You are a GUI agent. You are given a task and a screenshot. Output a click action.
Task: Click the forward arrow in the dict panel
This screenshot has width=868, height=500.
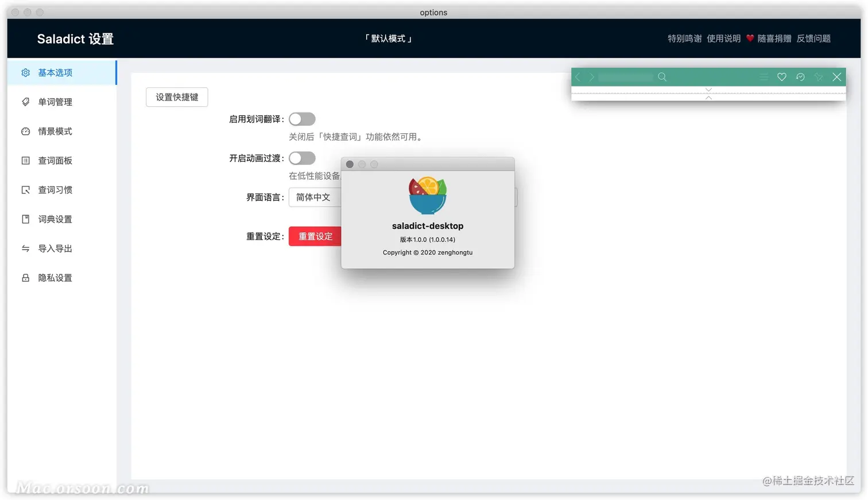click(591, 77)
